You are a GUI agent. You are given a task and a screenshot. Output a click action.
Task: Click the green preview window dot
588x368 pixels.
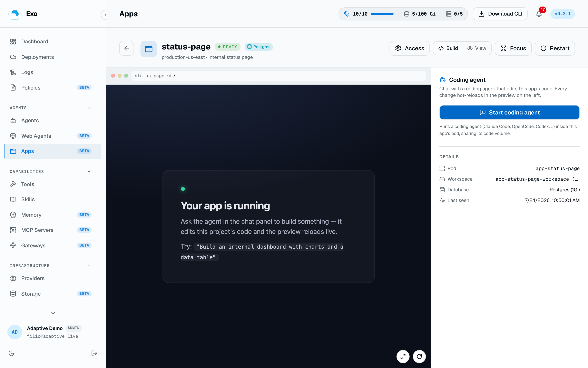[x=126, y=76]
